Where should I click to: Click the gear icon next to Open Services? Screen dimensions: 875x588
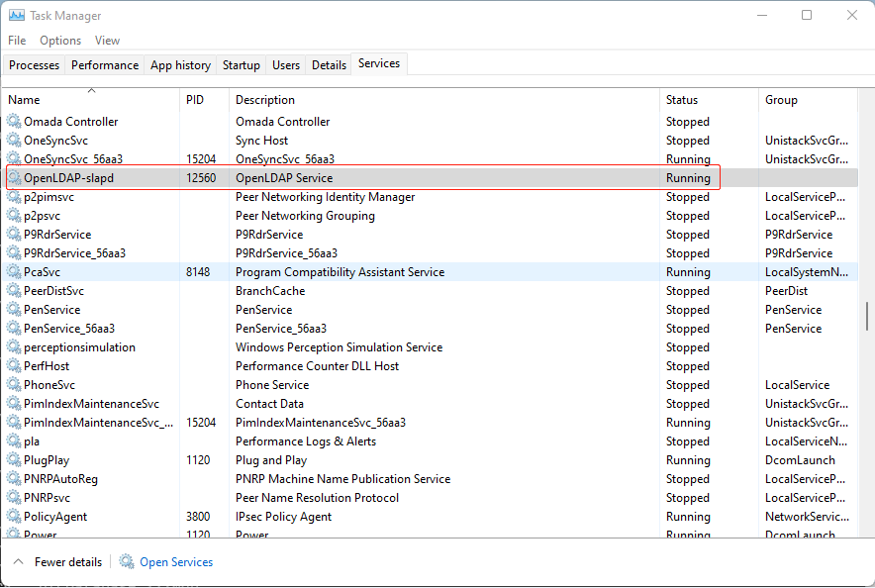pyautogui.click(x=127, y=562)
